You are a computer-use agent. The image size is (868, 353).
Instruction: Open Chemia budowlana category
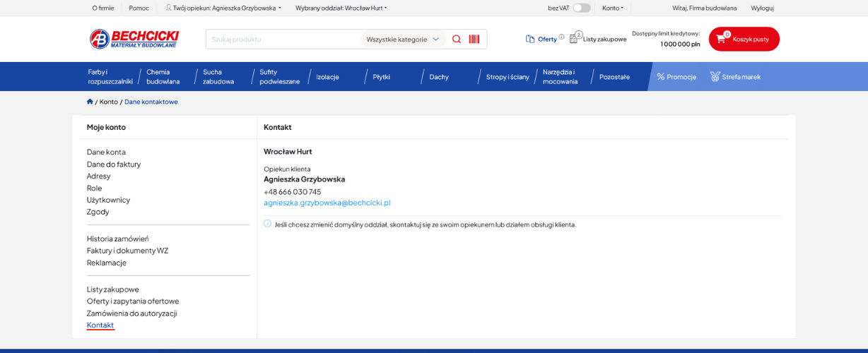click(x=163, y=76)
